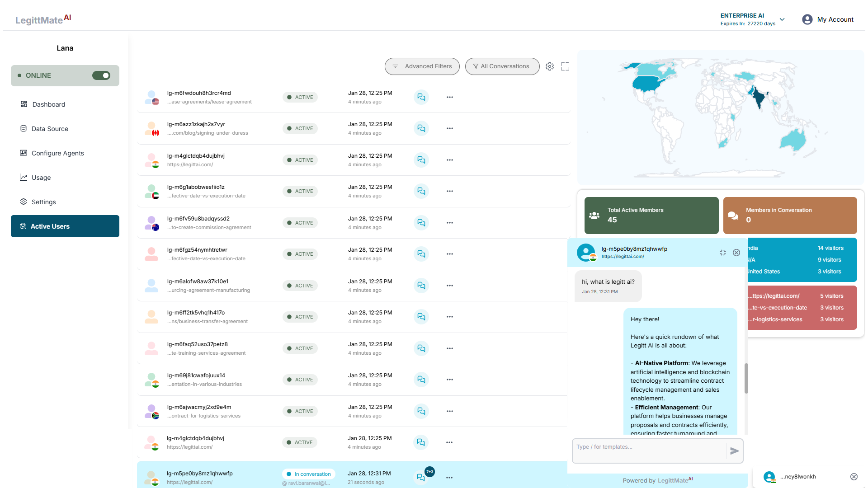868x488 pixels.
Task: Go to the Dashboard menu item
Action: coord(48,104)
